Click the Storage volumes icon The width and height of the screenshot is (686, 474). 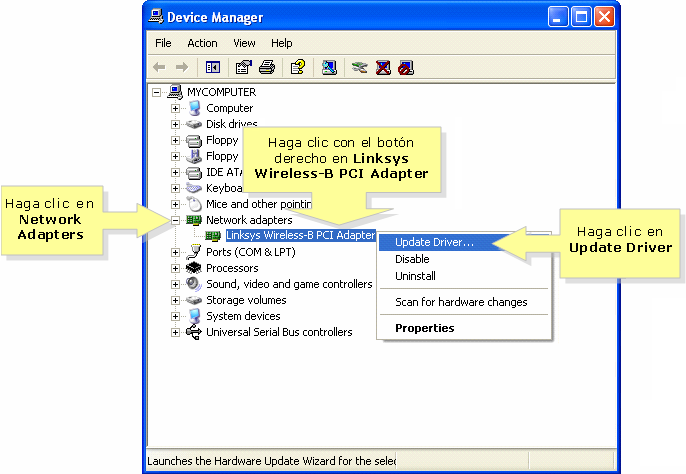(194, 300)
